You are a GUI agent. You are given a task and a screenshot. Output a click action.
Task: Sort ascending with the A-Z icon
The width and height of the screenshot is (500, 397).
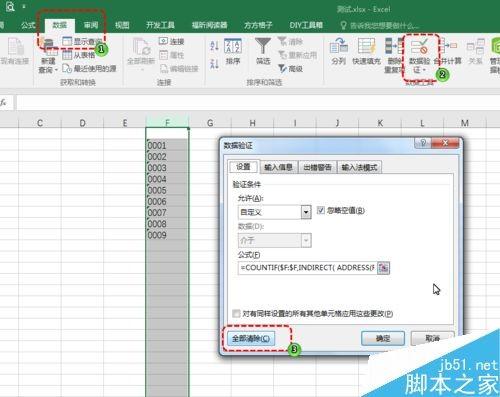(x=214, y=46)
